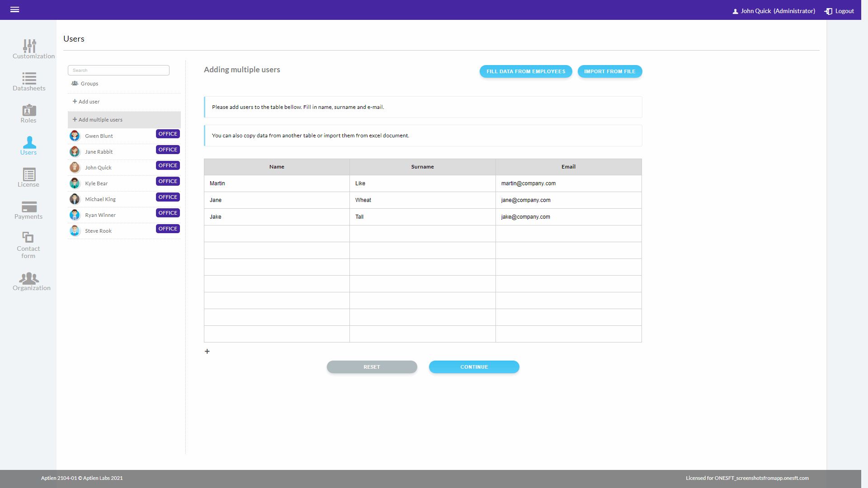Click Steve Rook's OFFICE badge

coord(168,229)
